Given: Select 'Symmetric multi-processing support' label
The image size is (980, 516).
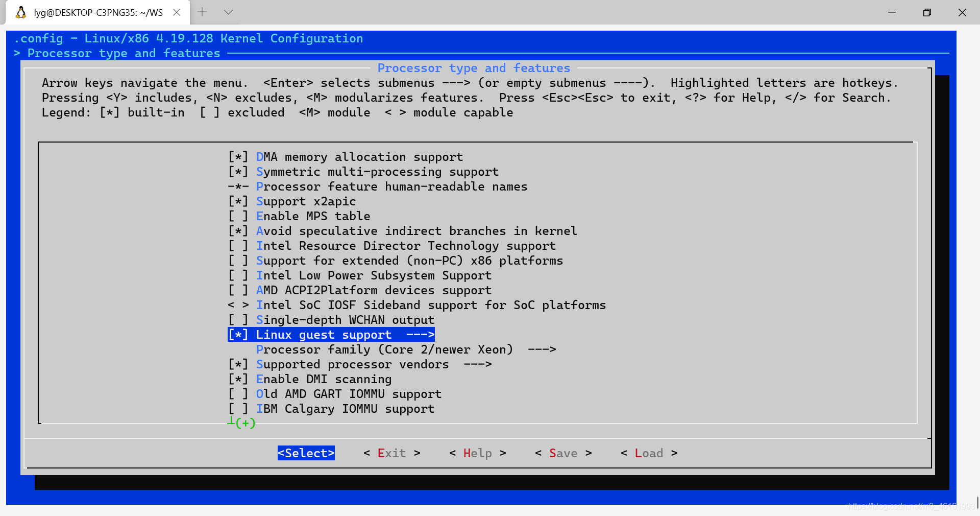Looking at the screenshot, I should pos(377,172).
